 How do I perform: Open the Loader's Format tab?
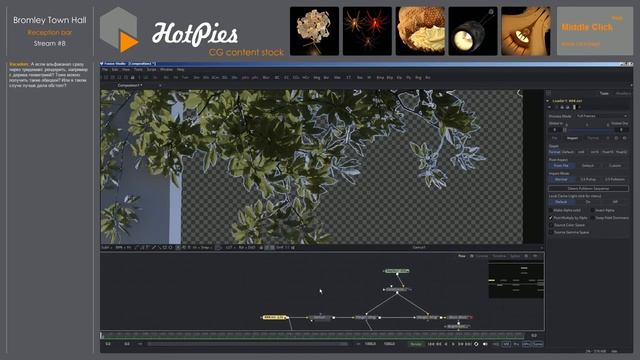pyautogui.click(x=593, y=138)
